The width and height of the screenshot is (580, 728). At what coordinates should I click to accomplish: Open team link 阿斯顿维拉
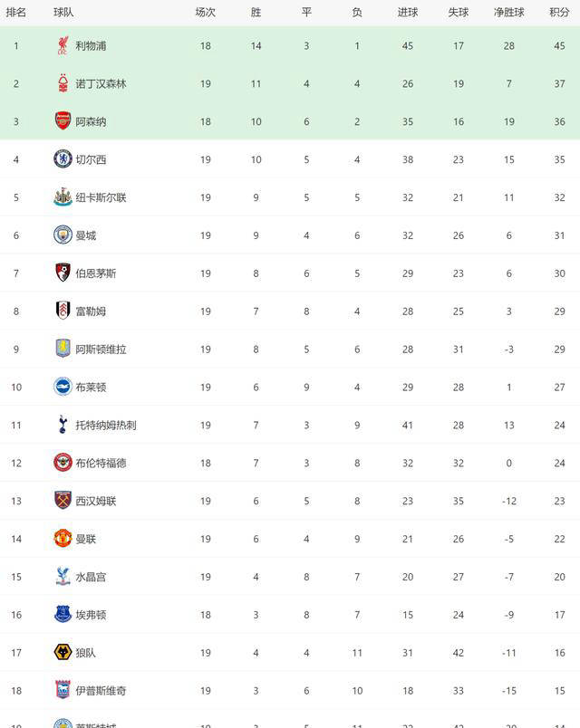pos(101,350)
